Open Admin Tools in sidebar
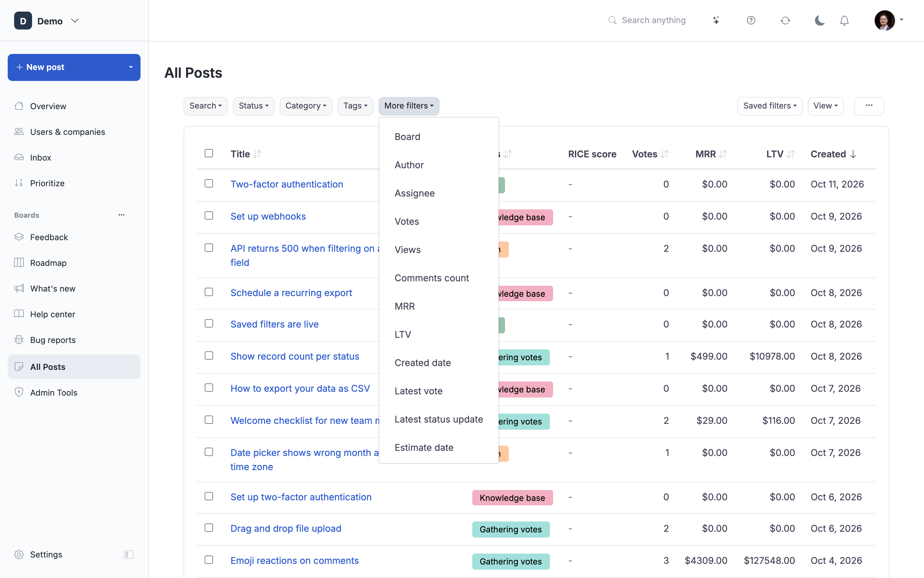The width and height of the screenshot is (924, 578). click(74, 393)
